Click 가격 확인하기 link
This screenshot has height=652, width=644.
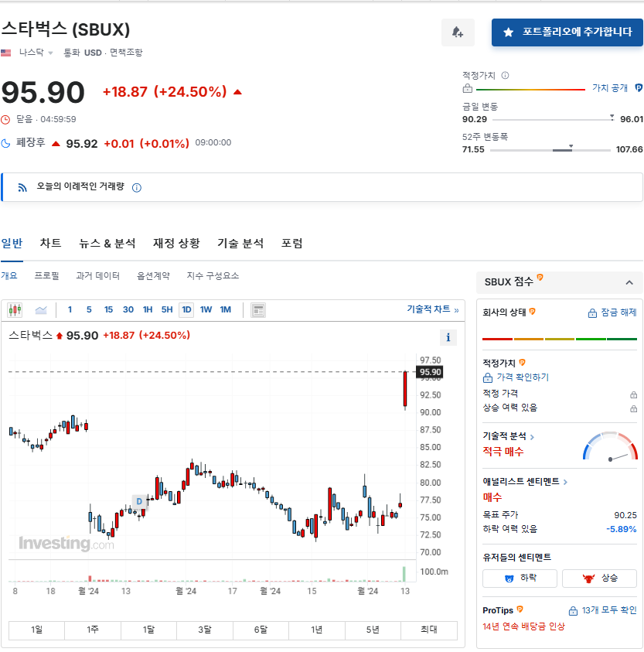click(x=516, y=377)
